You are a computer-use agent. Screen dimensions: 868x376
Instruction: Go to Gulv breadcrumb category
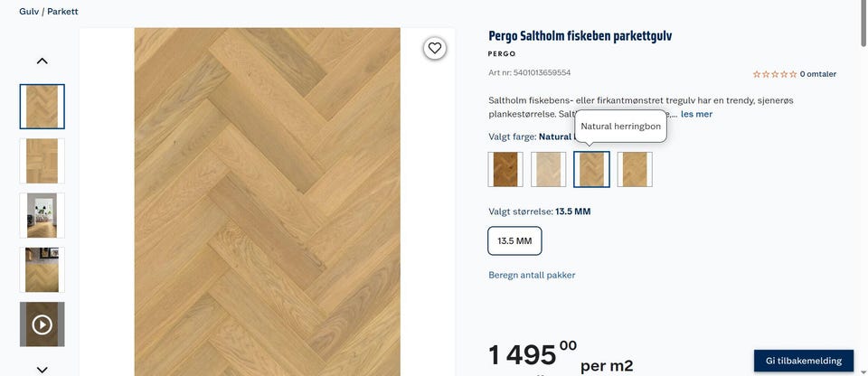click(x=29, y=12)
